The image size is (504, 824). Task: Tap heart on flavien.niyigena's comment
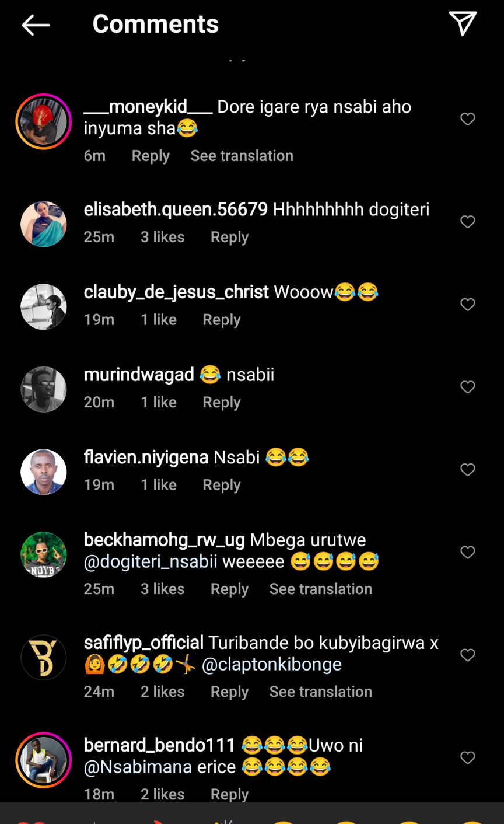pyautogui.click(x=468, y=470)
